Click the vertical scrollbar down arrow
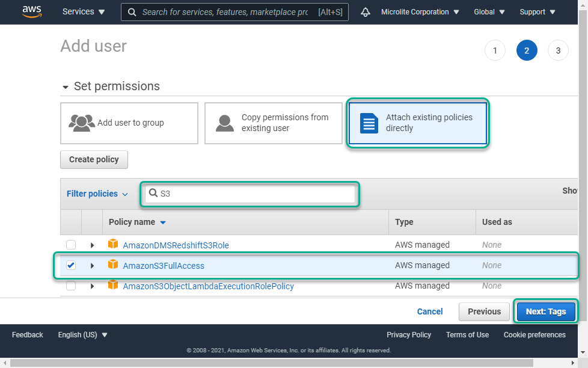This screenshot has height=368, width=588. click(x=583, y=352)
